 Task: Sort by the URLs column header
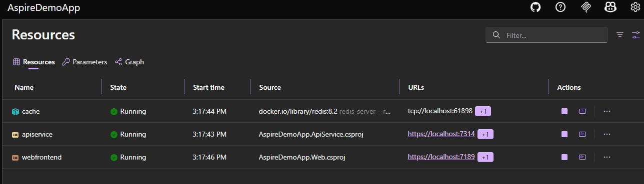tap(416, 87)
